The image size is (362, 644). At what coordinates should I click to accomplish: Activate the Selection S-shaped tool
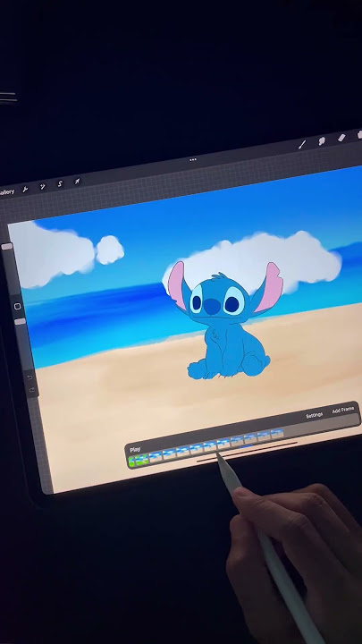pyautogui.click(x=60, y=183)
